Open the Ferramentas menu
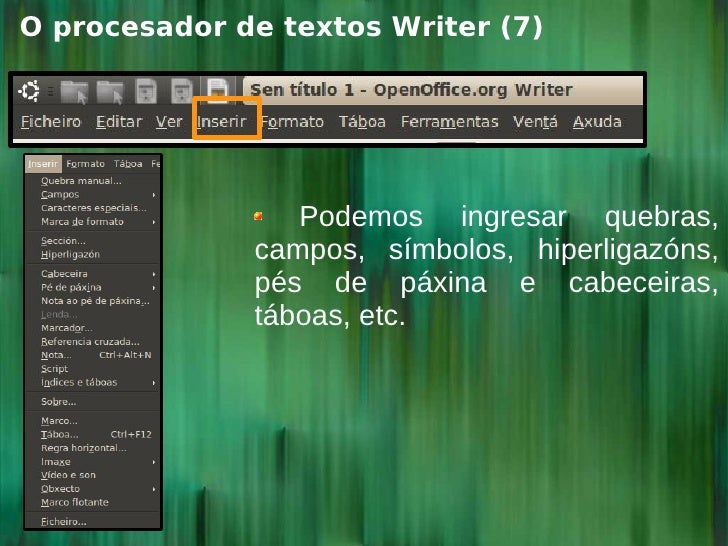728x546 pixels. point(449,122)
